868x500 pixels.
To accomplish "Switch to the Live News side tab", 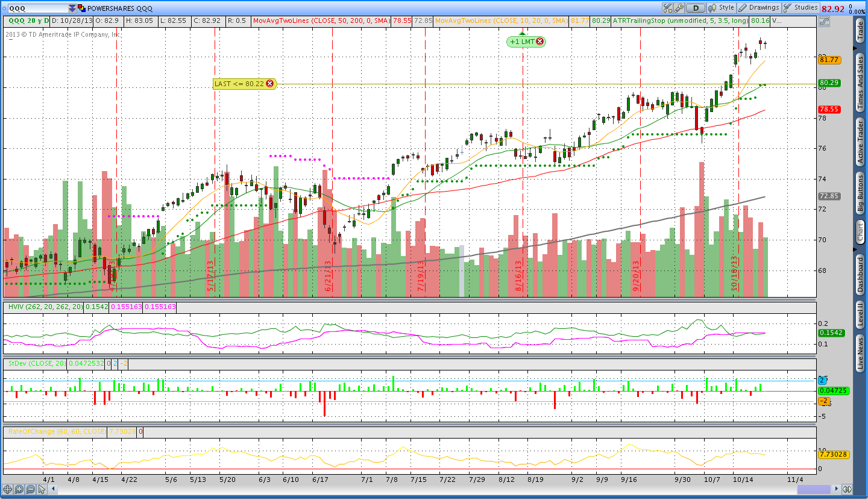I will [860, 354].
